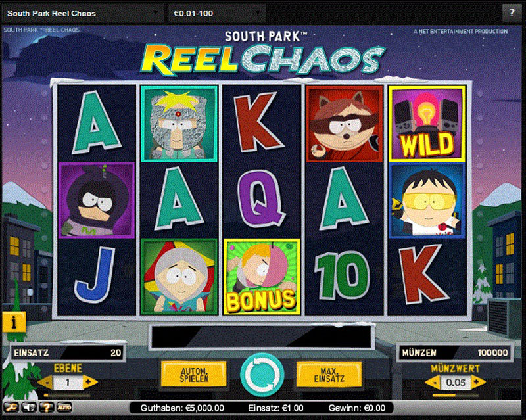Increase Ebene bet level with plus arrow
The height and width of the screenshot is (420, 526).
click(89, 382)
